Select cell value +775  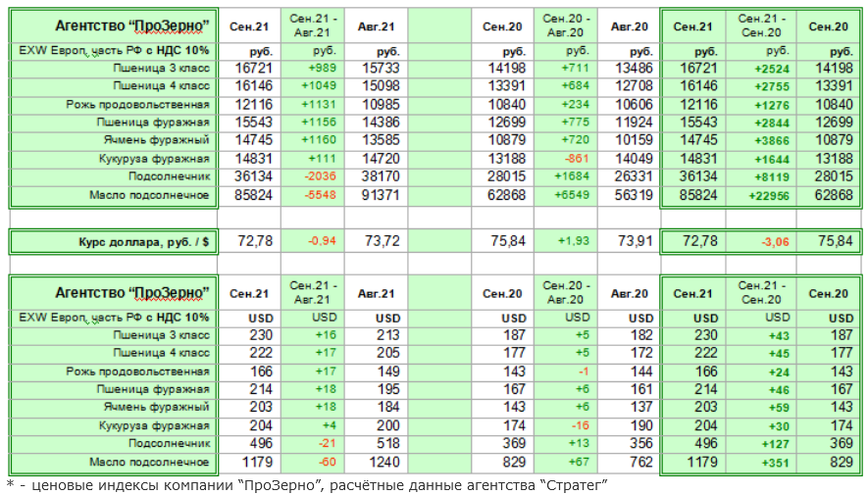point(576,123)
